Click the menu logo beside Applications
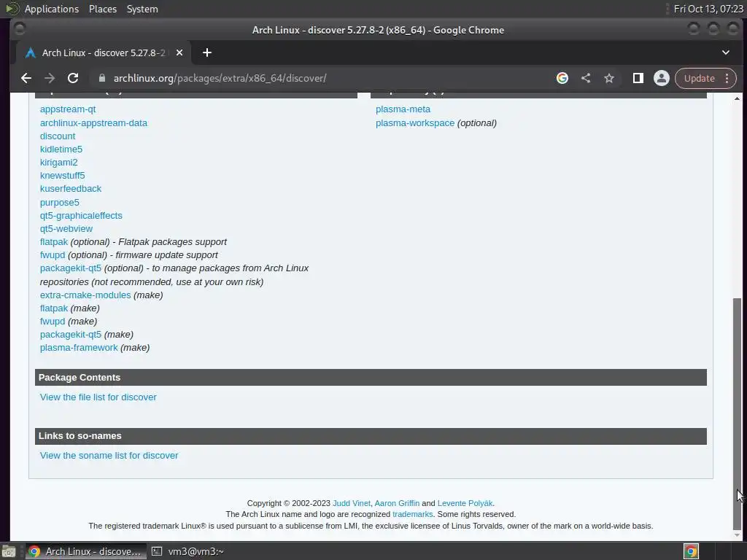This screenshot has width=747, height=560. click(x=12, y=9)
